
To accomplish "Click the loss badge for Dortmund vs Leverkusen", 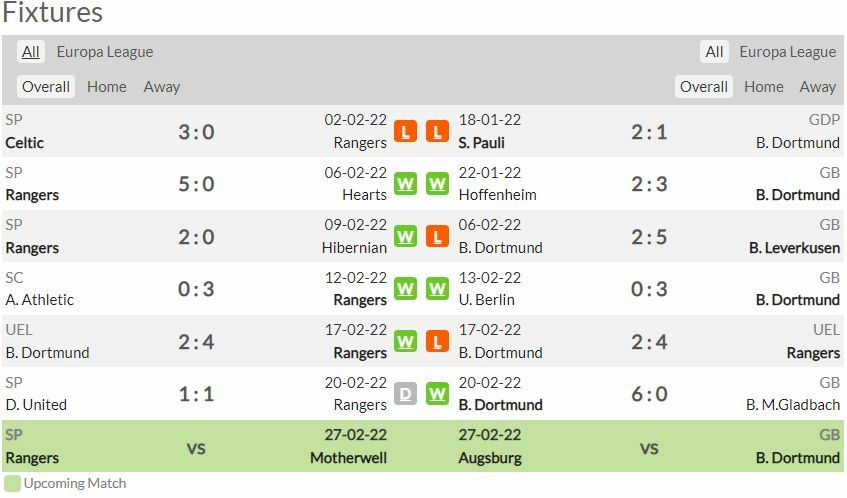I will 437,237.
